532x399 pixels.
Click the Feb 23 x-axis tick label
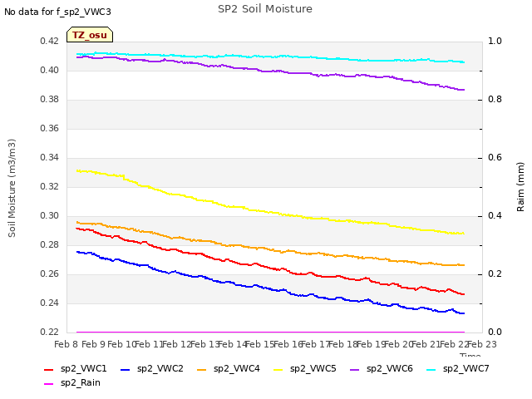(x=482, y=344)
